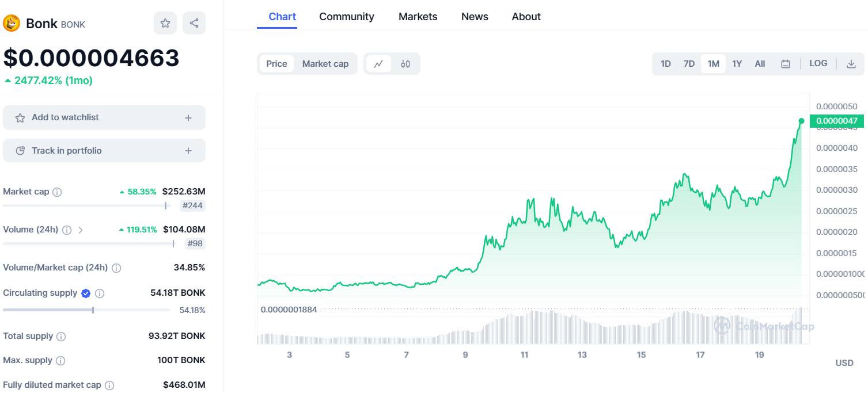
Task: Switch to the Community tab
Action: 347,17
